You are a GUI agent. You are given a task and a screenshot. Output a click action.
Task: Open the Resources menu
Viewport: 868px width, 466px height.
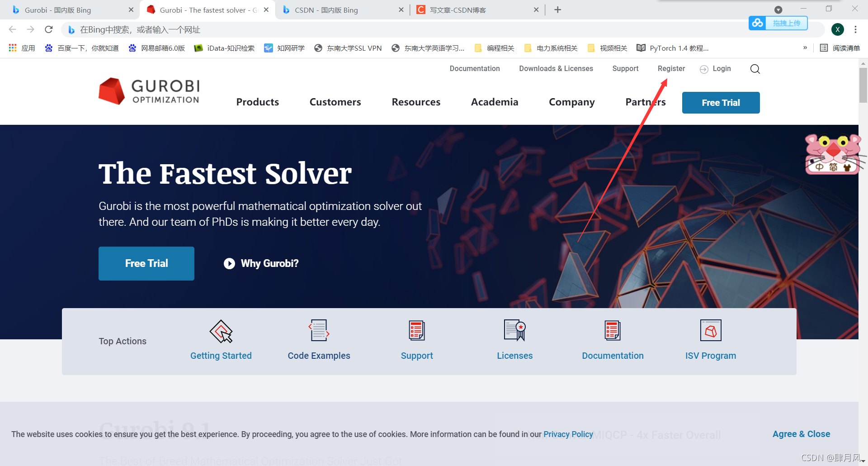coord(416,102)
